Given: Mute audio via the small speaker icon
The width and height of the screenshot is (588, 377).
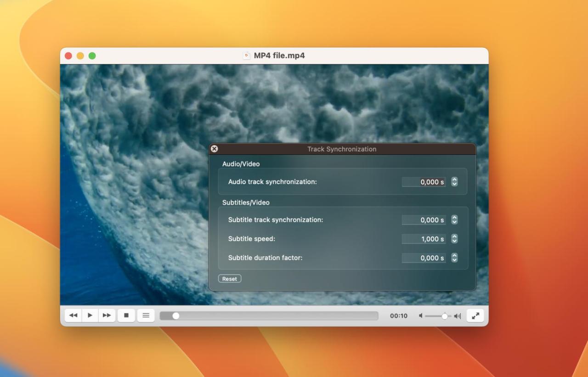Looking at the screenshot, I should (420, 315).
